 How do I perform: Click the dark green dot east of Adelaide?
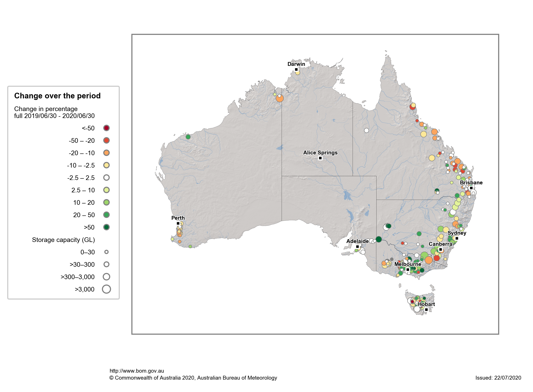(x=379, y=239)
